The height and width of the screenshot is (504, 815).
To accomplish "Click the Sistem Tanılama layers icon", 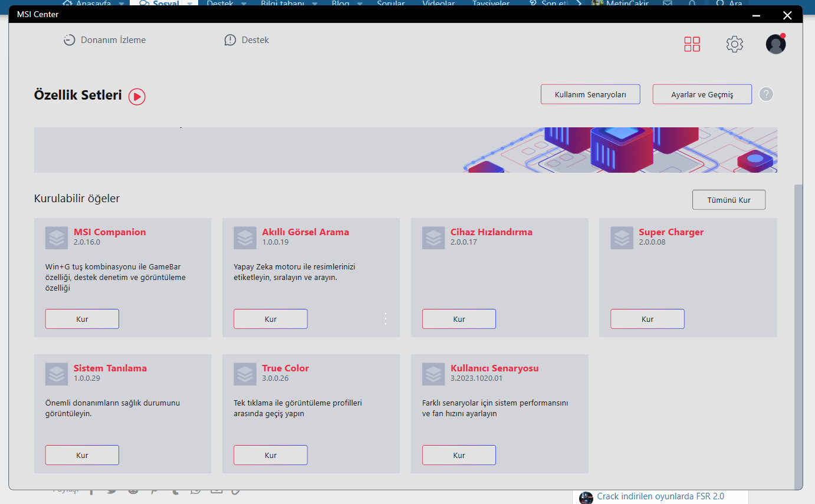I will click(57, 374).
